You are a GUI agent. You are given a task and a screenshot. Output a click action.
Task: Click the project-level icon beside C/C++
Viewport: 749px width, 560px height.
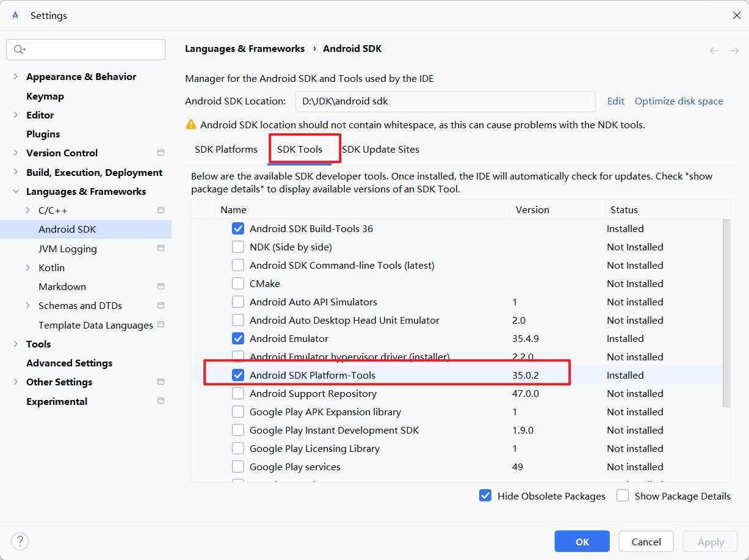(x=161, y=210)
